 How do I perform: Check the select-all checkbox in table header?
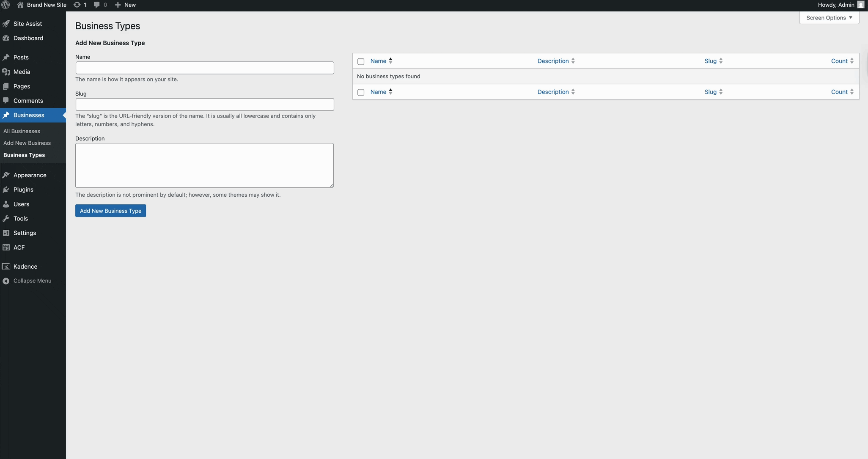tap(360, 61)
